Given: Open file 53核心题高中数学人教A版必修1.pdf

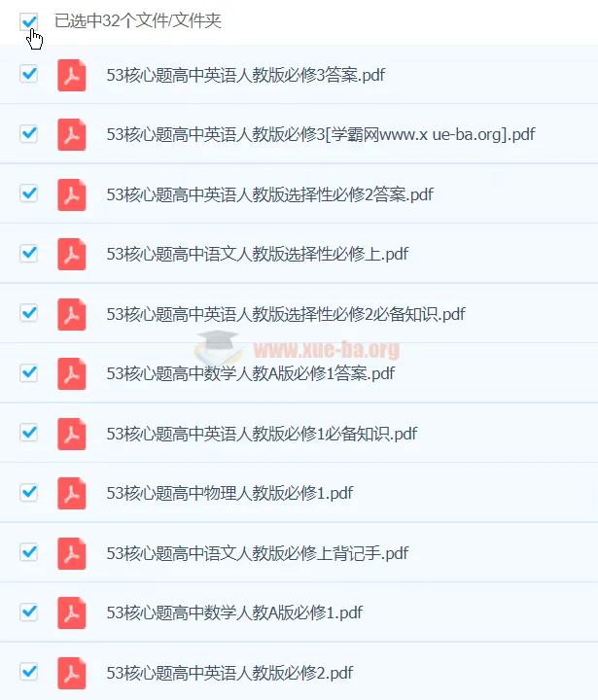Looking at the screenshot, I should tap(234, 612).
